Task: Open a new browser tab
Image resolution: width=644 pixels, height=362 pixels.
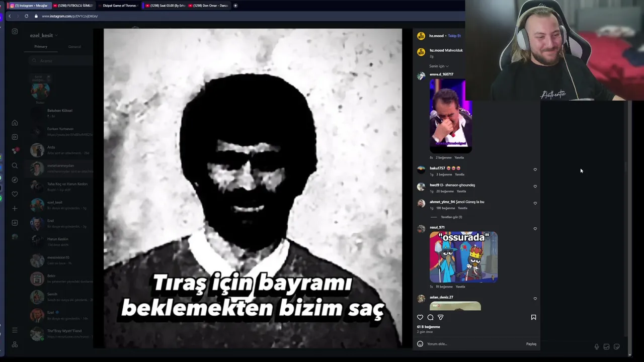Action: [235, 6]
